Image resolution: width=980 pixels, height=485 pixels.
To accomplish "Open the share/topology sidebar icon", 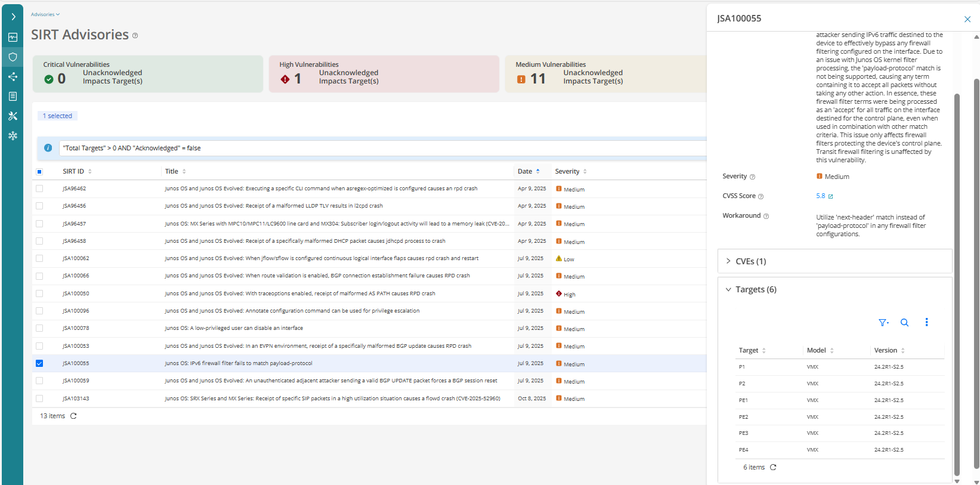I will point(13,77).
